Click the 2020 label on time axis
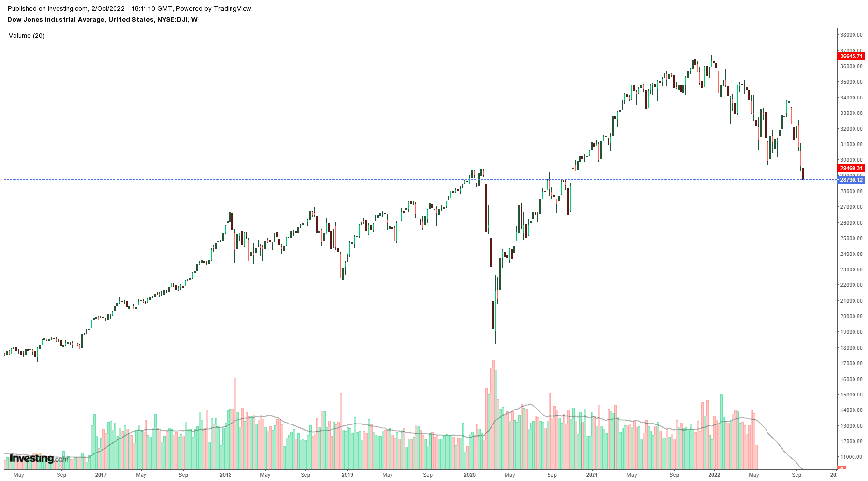This screenshot has width=868, height=481. [x=470, y=475]
